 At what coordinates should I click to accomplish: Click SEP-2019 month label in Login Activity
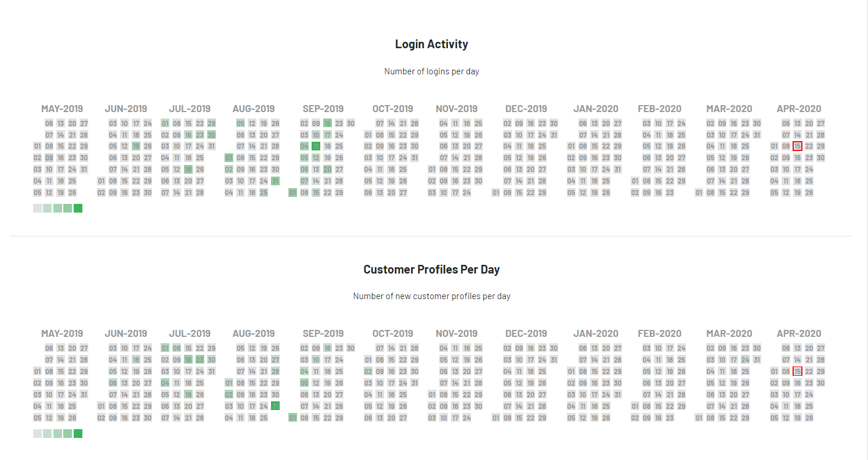pyautogui.click(x=323, y=109)
